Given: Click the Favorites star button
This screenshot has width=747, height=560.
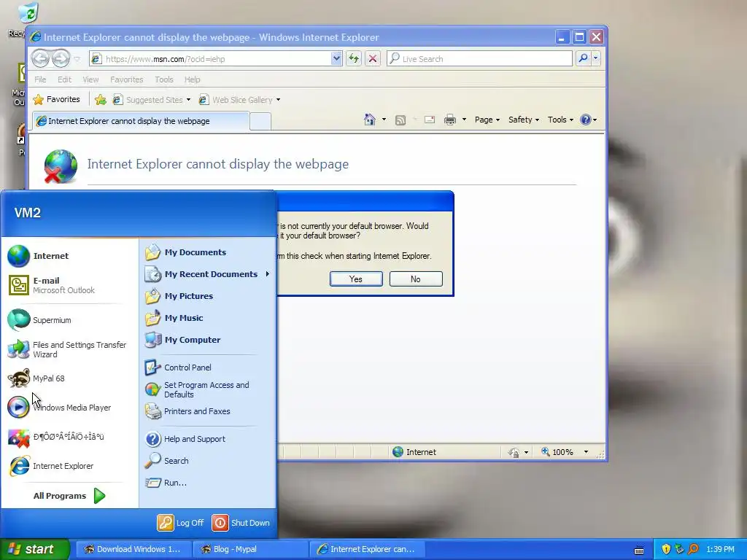Looking at the screenshot, I should pyautogui.click(x=56, y=99).
